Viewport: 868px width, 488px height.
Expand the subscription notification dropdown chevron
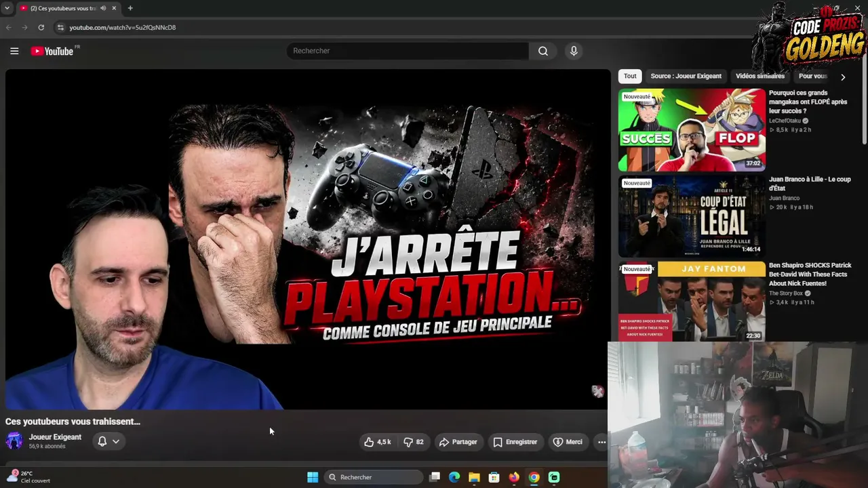point(116,441)
